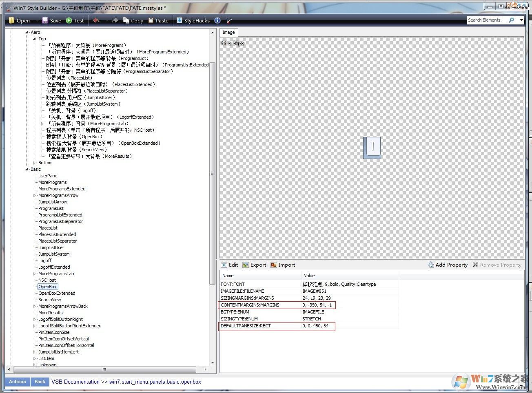
Task: Select the OpenBox tree item
Action: coord(47,286)
